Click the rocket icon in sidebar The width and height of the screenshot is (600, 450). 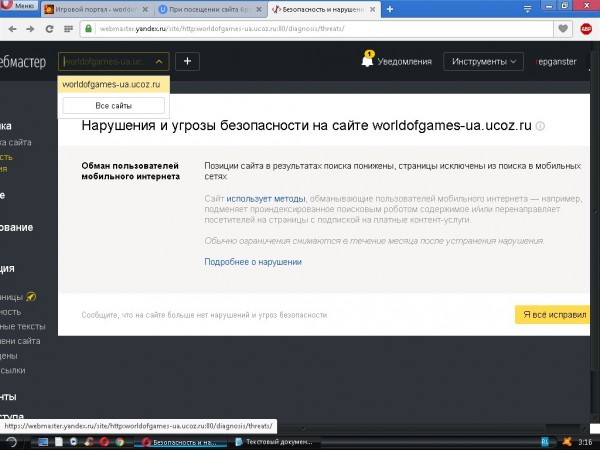click(x=31, y=297)
